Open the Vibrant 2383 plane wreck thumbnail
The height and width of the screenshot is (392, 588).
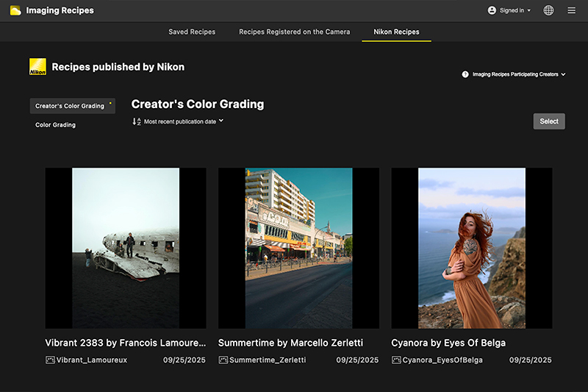[x=126, y=248]
